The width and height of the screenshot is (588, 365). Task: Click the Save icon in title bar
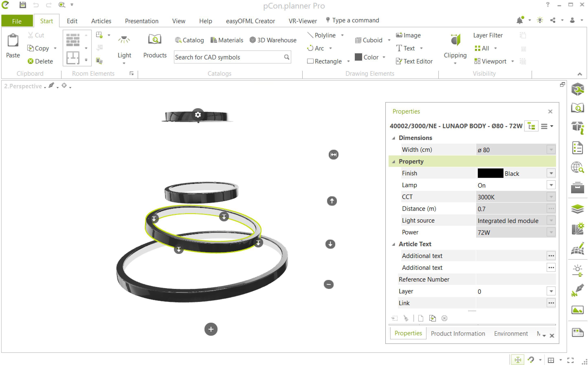click(x=23, y=5)
